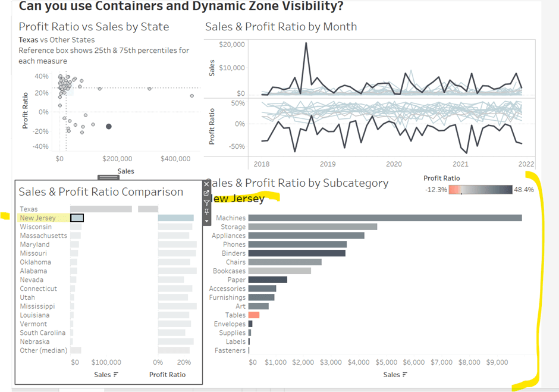Screen dimensions: 559x392
Task: Click the pin icon to fix size
Action: (x=207, y=212)
